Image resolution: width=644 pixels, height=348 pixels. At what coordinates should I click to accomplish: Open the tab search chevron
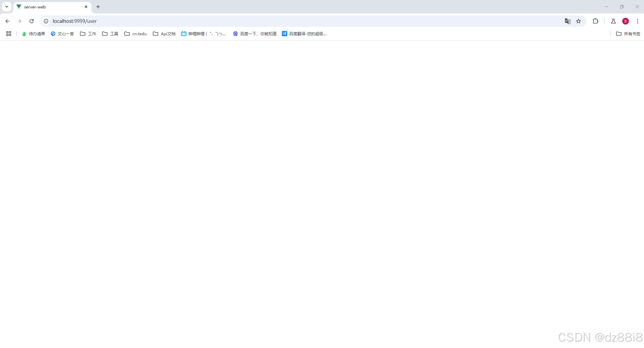(6, 7)
